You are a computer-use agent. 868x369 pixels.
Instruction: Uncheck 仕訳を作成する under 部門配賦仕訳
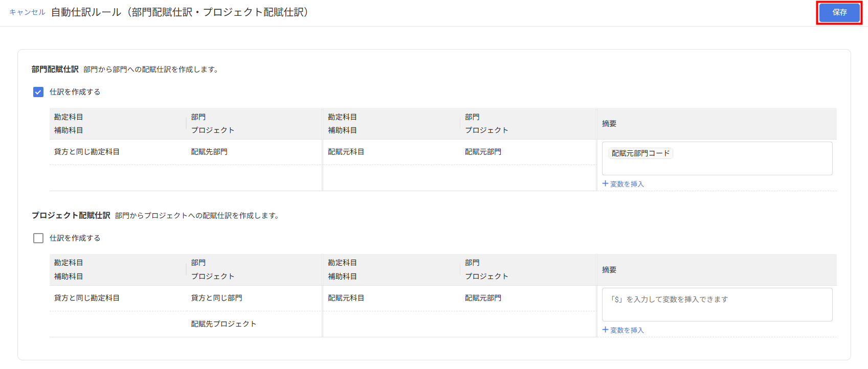(38, 92)
